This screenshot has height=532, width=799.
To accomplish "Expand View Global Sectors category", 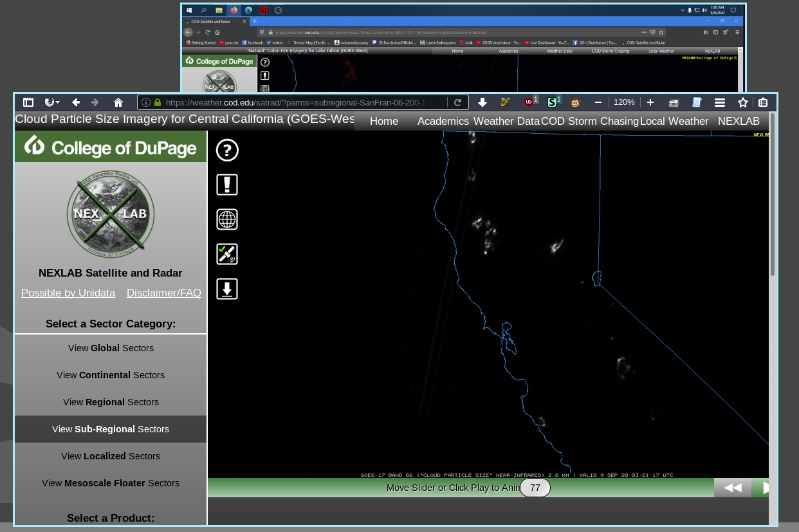I will coord(111,348).
